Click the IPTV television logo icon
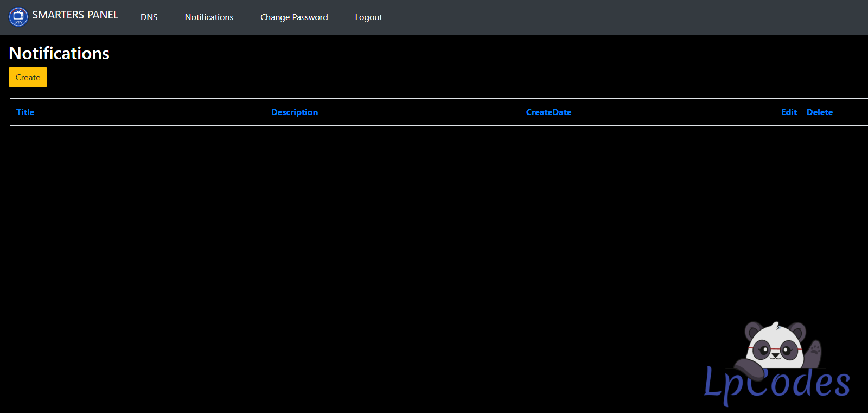The image size is (868, 413). pos(18,17)
